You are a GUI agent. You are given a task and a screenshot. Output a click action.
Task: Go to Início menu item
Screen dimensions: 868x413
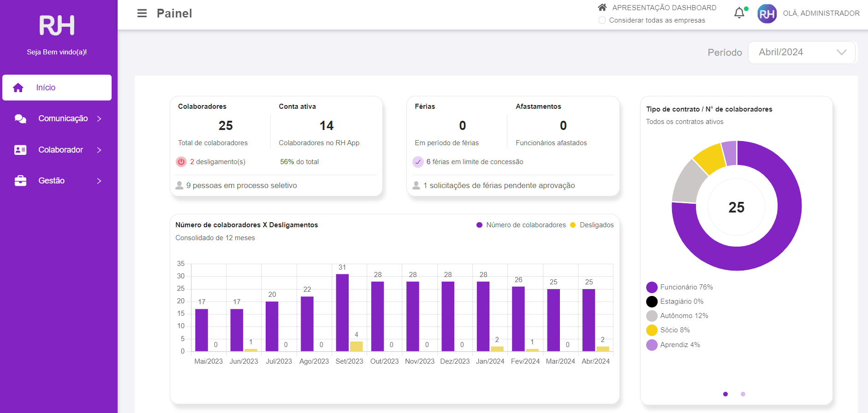pyautogui.click(x=57, y=88)
